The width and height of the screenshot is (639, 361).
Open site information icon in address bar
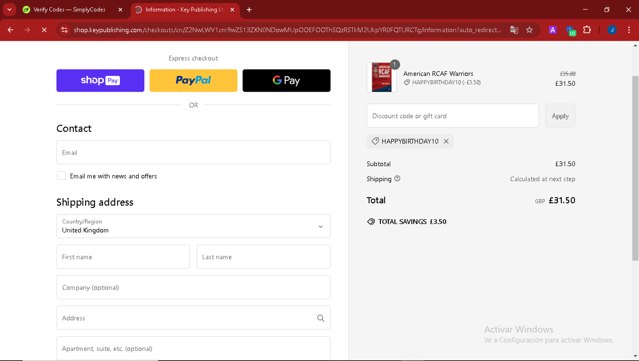pyautogui.click(x=64, y=30)
